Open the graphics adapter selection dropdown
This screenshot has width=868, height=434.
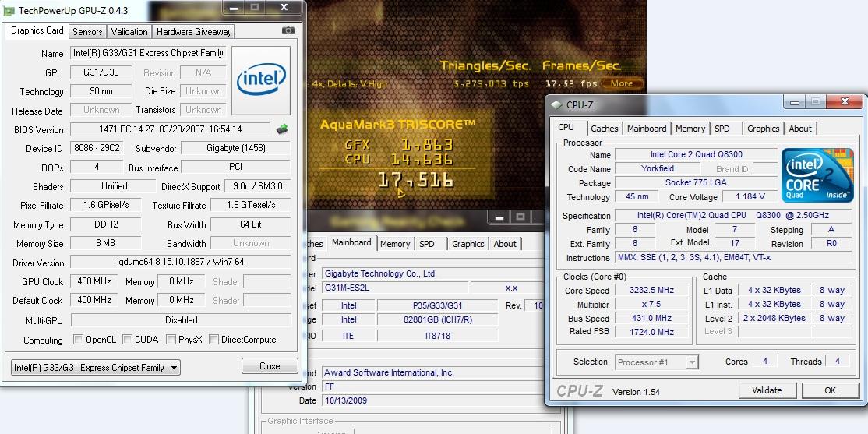96,368
